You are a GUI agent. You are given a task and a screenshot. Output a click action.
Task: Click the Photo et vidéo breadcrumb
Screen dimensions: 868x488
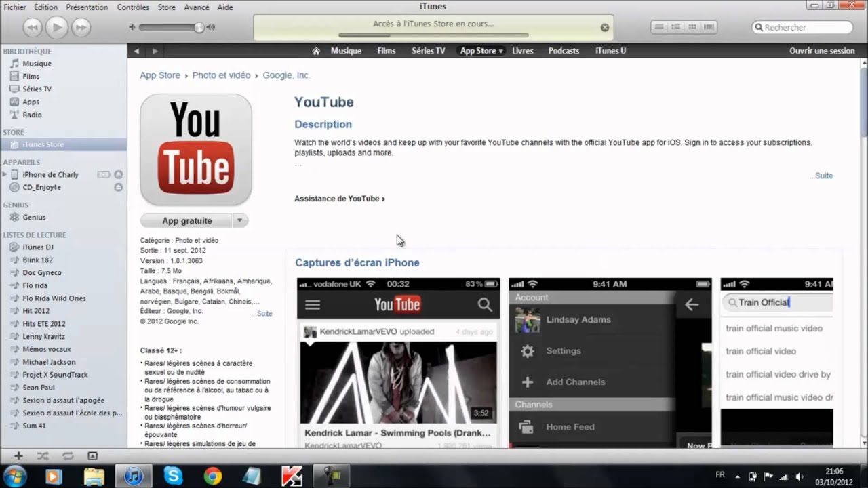coord(221,75)
